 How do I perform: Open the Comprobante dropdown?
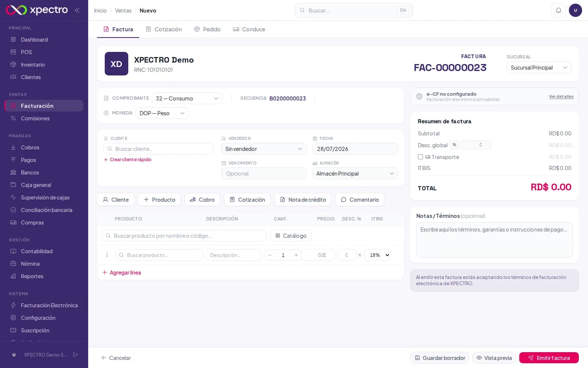tap(187, 98)
